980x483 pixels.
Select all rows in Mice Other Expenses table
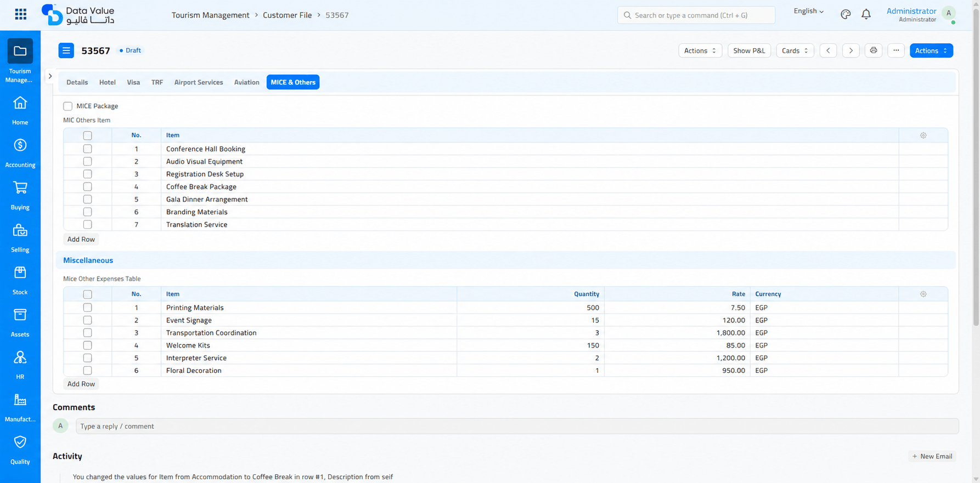[x=87, y=294]
